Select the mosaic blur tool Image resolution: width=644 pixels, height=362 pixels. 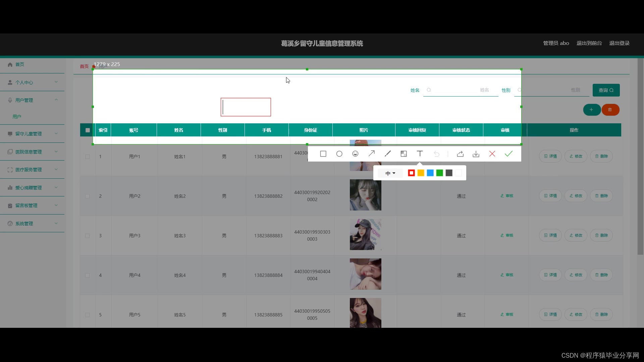click(404, 154)
